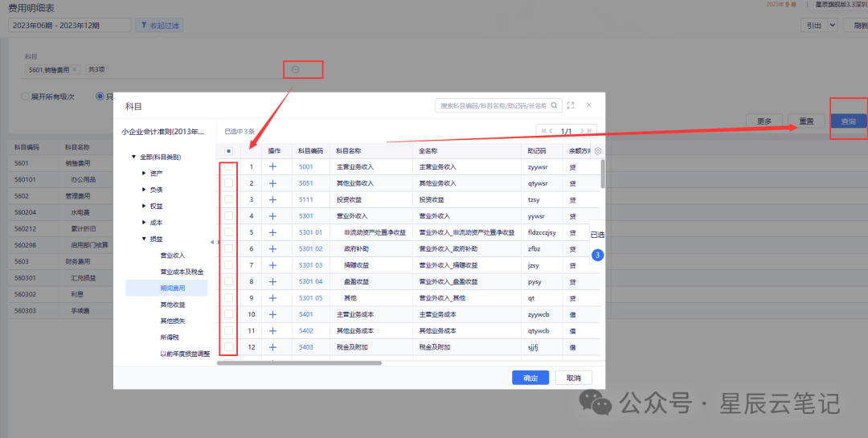
Task: Click the horizontal scrollbar of the subject table
Action: point(300,363)
